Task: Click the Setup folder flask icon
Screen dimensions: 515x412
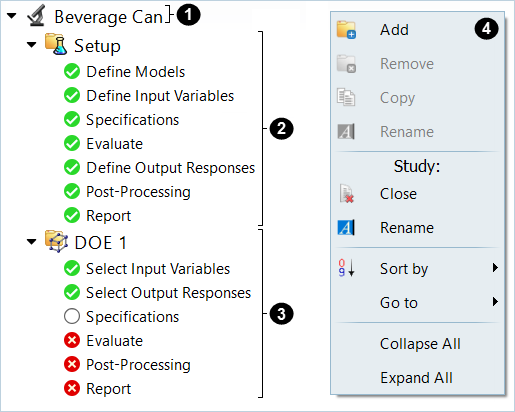Action: click(x=56, y=44)
